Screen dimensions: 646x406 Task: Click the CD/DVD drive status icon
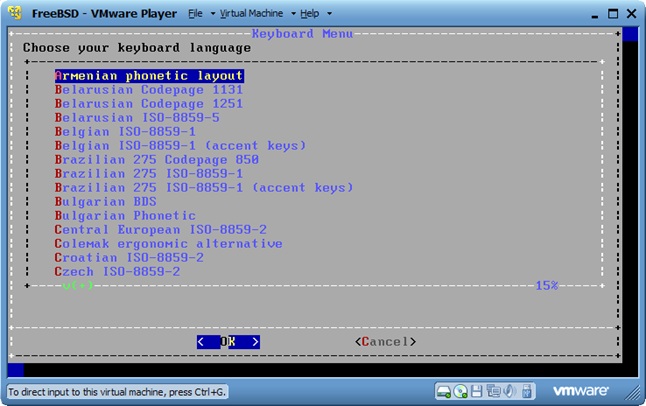pos(461,391)
